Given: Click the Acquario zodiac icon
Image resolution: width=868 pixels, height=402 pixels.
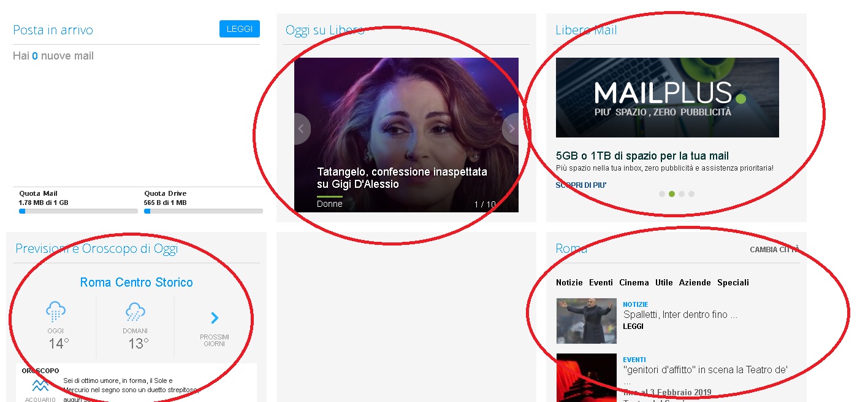Looking at the screenshot, I should [x=40, y=385].
